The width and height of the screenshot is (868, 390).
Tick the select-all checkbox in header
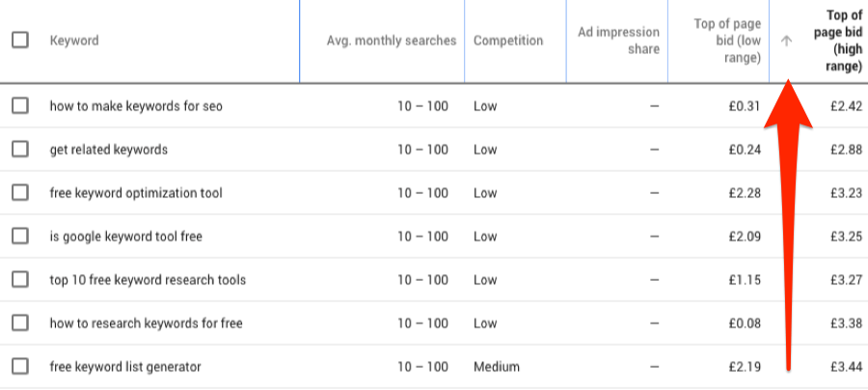tap(20, 41)
